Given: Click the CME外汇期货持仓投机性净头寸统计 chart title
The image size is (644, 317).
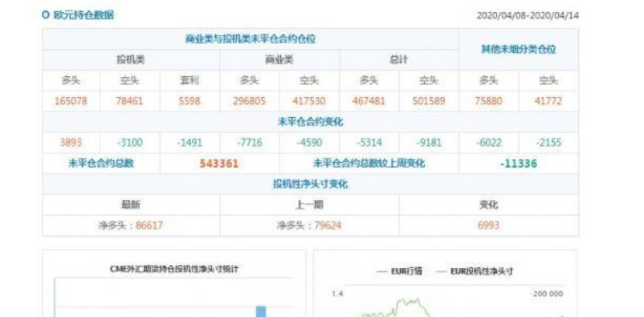Looking at the screenshot, I should [174, 269].
